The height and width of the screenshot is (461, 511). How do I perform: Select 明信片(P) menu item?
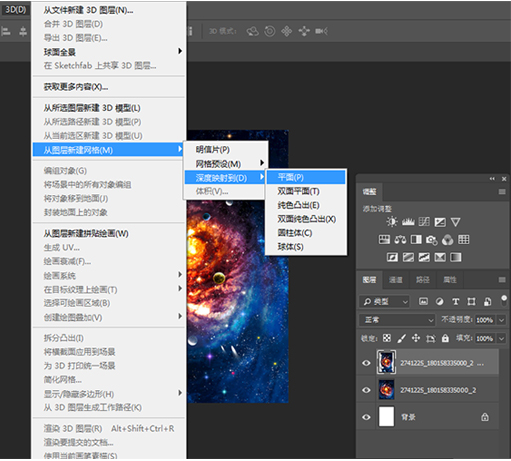225,149
